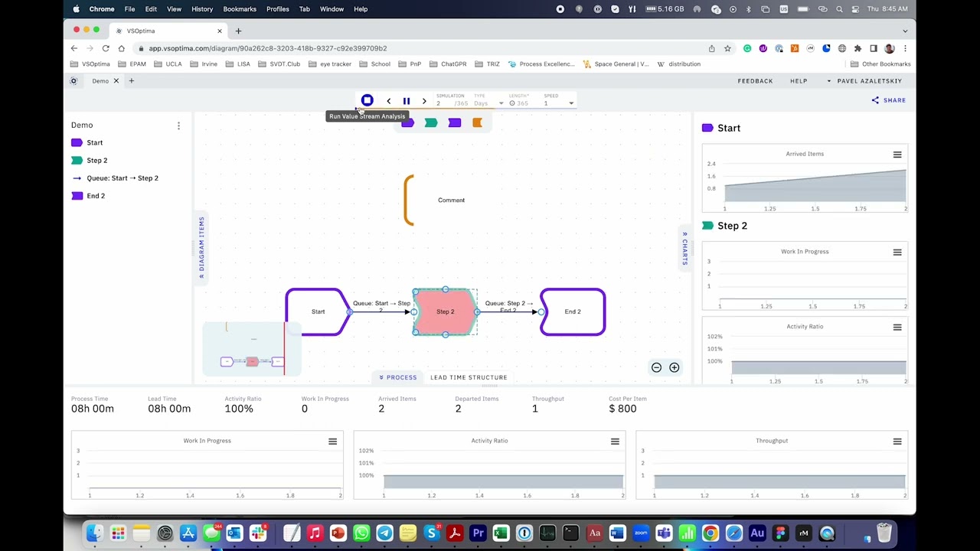Step forward one simulation day

(x=424, y=101)
